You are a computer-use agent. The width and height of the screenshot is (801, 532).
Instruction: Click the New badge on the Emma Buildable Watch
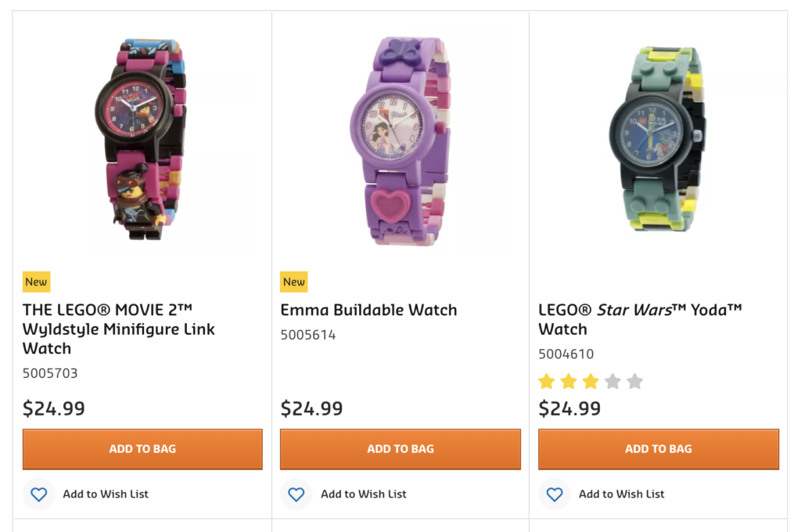pos(293,282)
